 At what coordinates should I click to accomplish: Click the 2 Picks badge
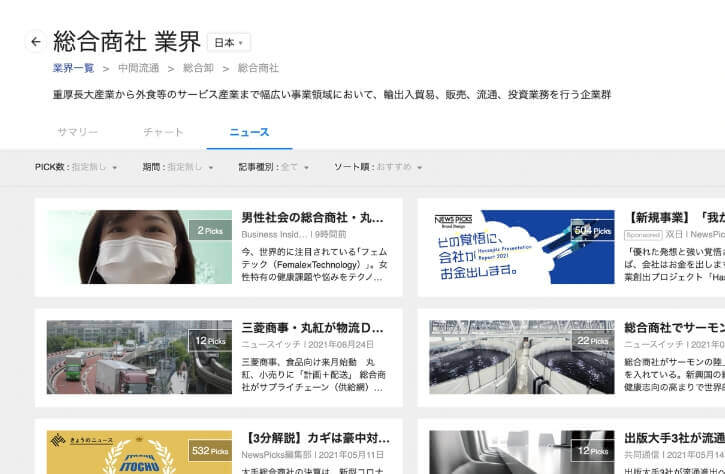[x=210, y=230]
